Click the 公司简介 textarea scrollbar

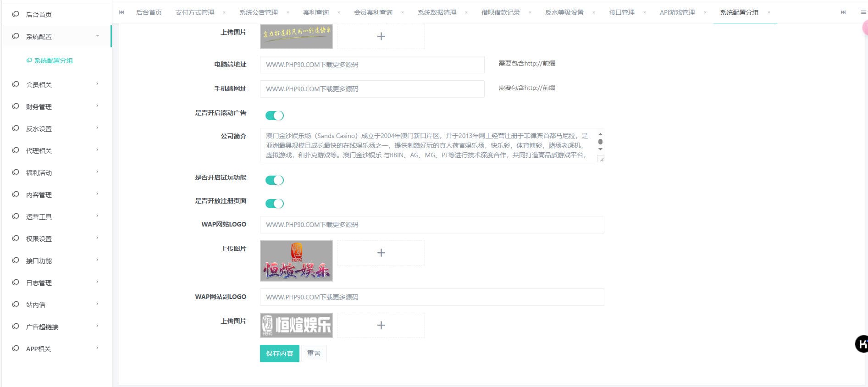point(600,142)
